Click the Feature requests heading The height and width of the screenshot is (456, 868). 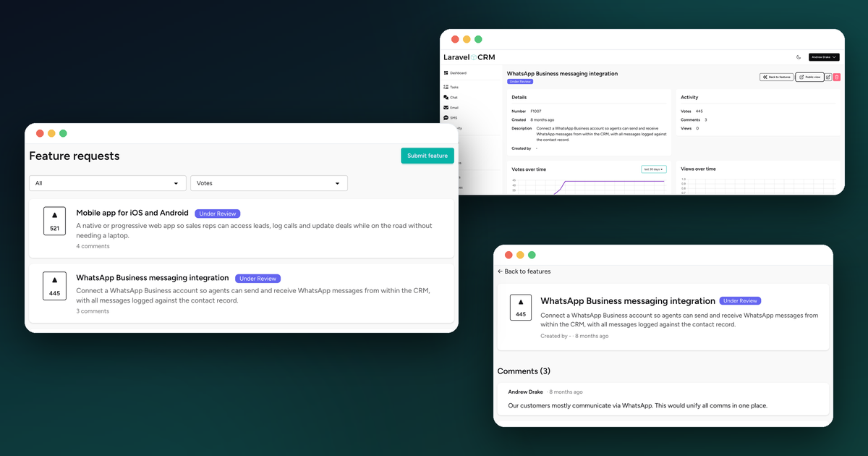[x=74, y=156]
